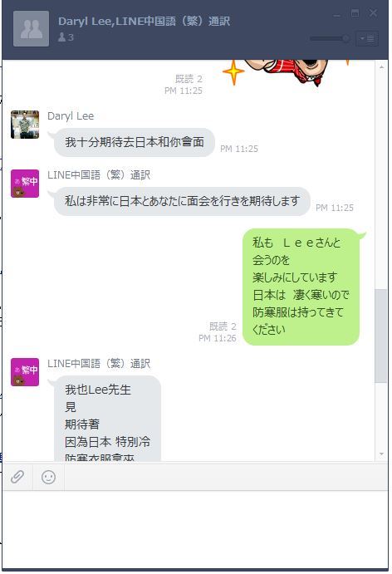Select Daryl Lee's message 我十分期待去日本和你會面
This screenshot has width=392, height=574.
135,142
